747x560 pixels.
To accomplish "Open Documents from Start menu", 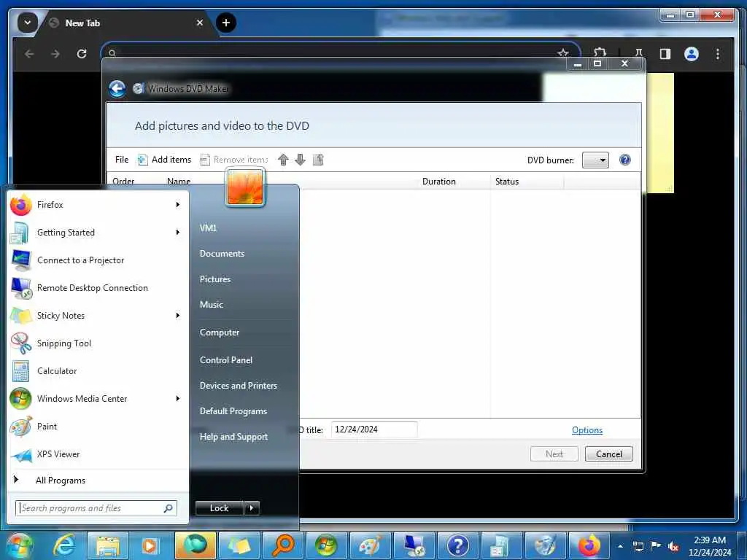I will tap(222, 254).
